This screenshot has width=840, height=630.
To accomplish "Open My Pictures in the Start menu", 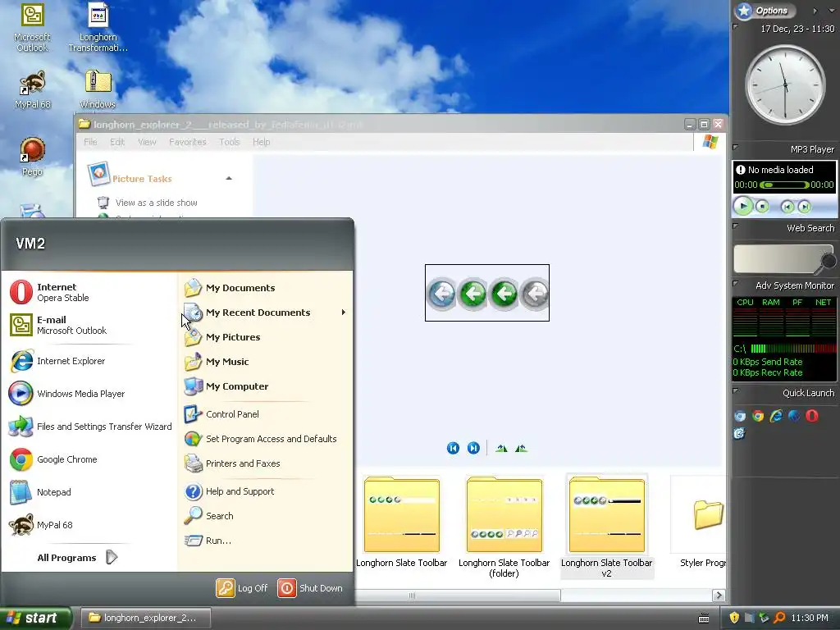I will tap(265, 337).
